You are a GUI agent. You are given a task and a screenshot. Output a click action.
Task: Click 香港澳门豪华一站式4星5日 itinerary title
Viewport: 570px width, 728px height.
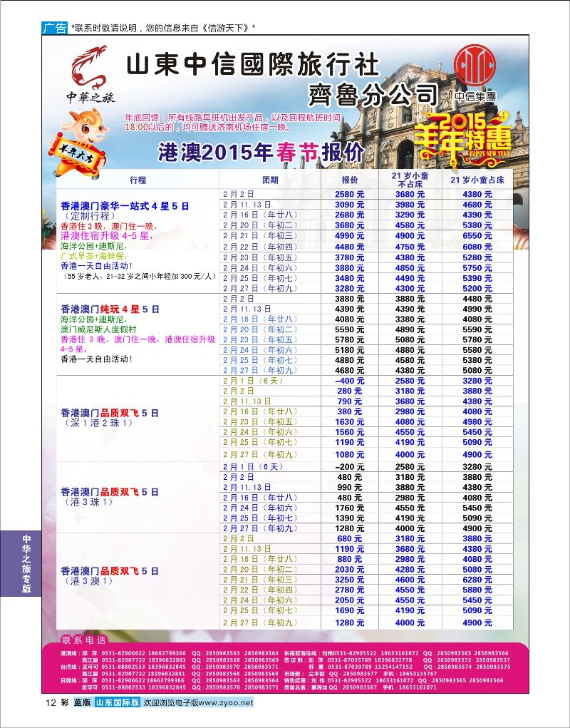(125, 206)
